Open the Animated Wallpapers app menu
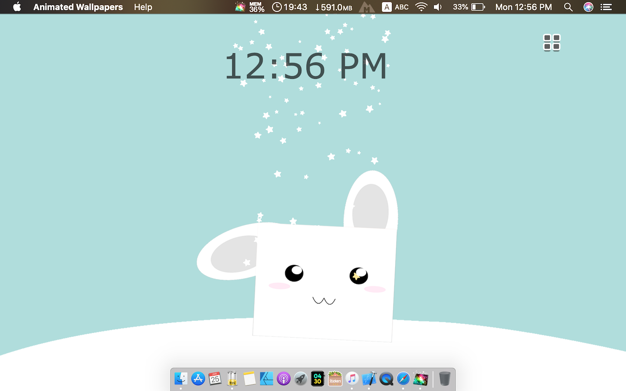The image size is (626, 391). (x=78, y=7)
